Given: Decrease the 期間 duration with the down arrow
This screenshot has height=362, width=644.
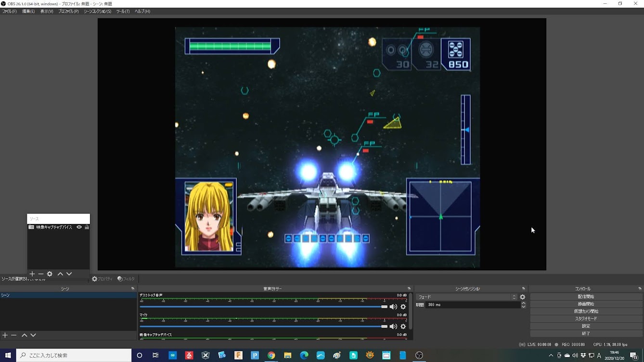Looking at the screenshot, I should tap(523, 306).
